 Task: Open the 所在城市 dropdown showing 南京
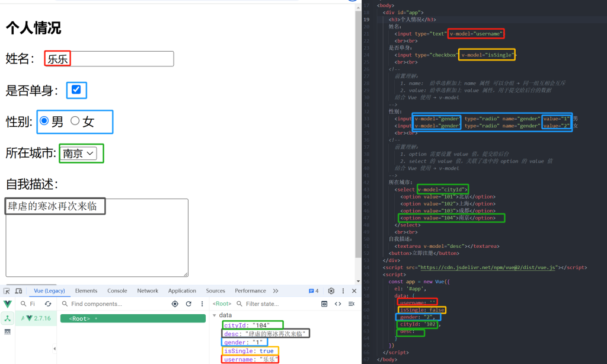click(x=78, y=154)
